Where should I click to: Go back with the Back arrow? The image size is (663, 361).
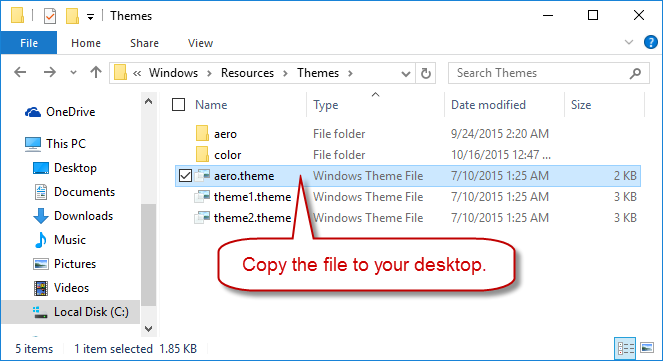20,73
